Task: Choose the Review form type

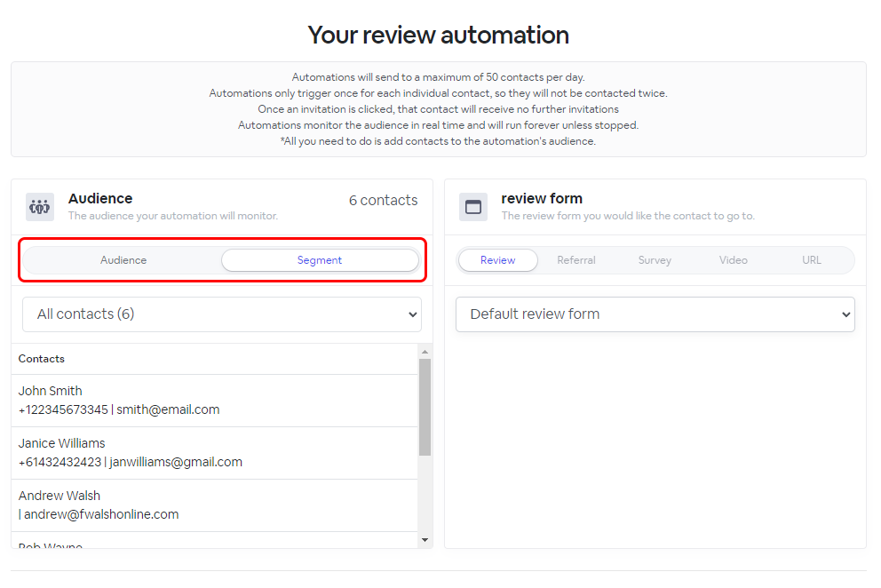Action: pos(497,260)
